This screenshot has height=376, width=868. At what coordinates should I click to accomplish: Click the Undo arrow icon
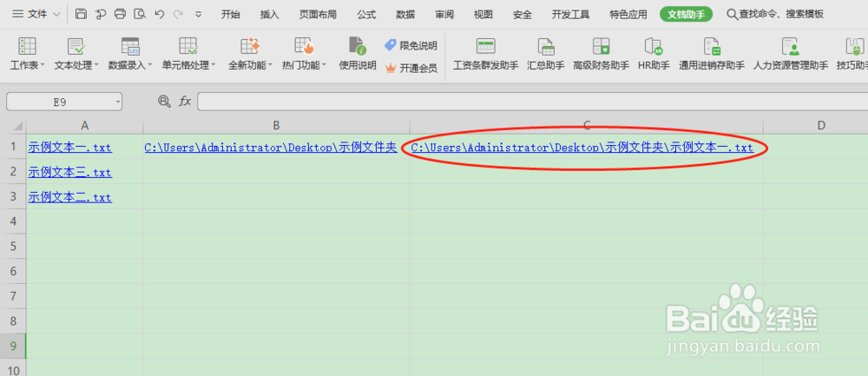160,15
